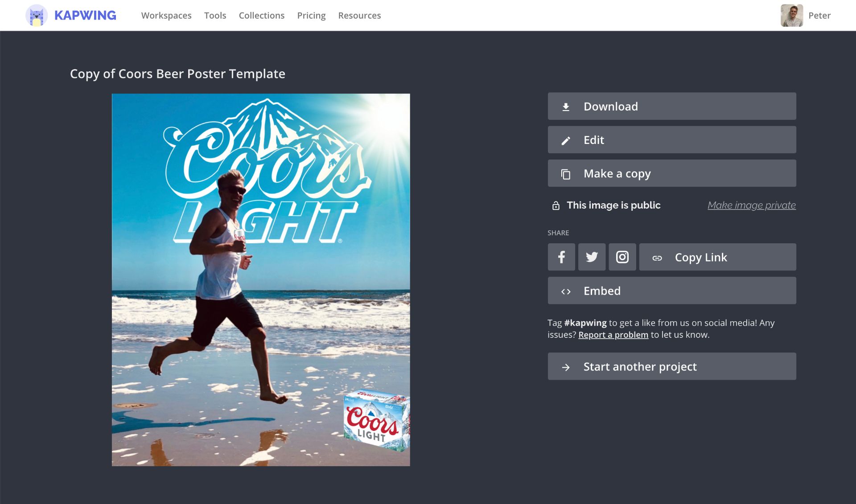This screenshot has width=856, height=504.
Task: Click Start another project button
Action: click(671, 367)
